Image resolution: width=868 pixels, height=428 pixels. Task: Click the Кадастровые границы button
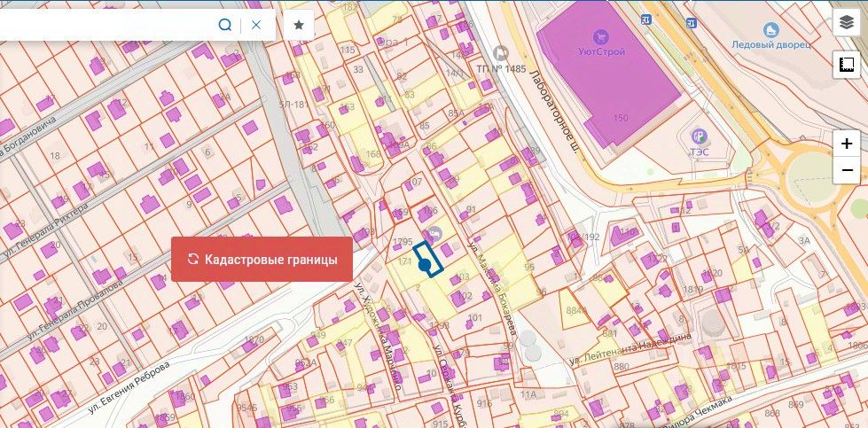pyautogui.click(x=262, y=260)
